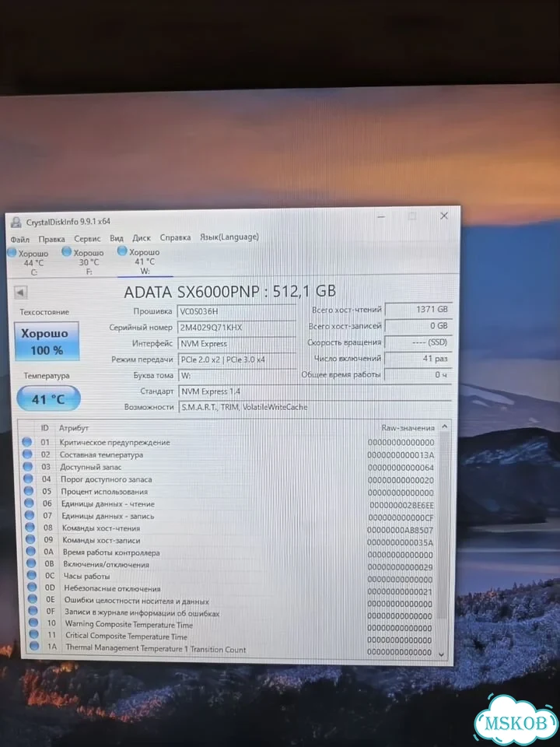The width and height of the screenshot is (560, 747).
Task: Click the Хорошо 100 % health status button
Action: (x=47, y=341)
